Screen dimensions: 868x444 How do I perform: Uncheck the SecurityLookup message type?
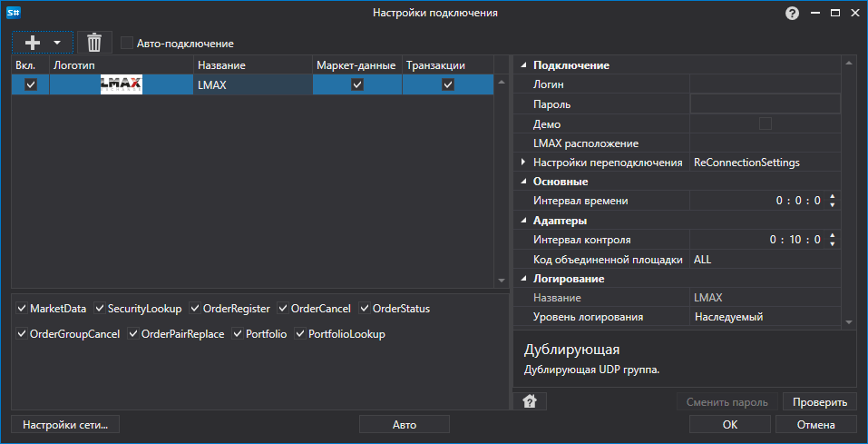[100, 308]
